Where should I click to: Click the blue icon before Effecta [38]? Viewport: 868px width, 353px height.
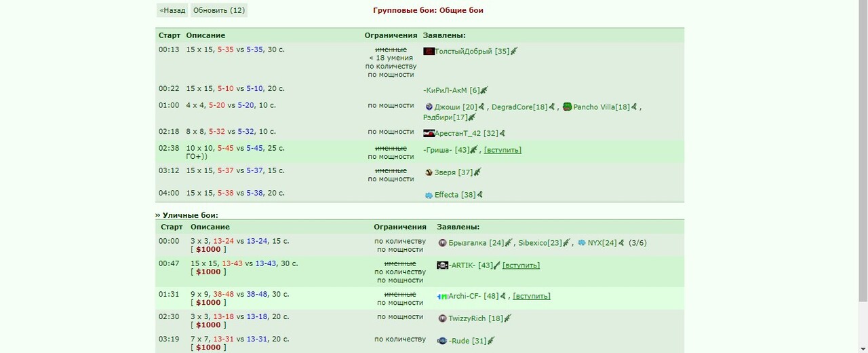pyautogui.click(x=429, y=195)
